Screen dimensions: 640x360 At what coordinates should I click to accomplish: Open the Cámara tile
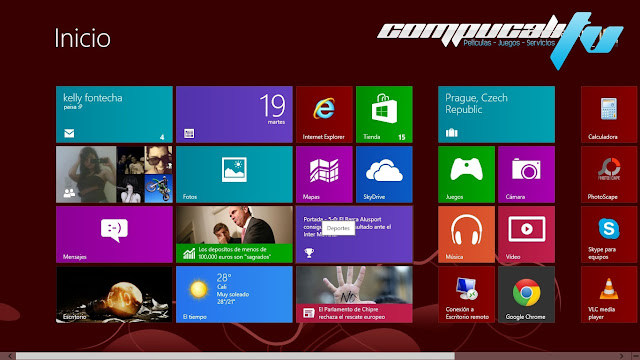526,174
